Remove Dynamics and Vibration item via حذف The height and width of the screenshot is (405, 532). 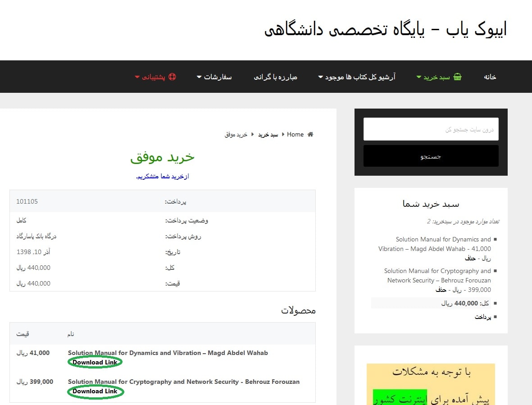[x=470, y=258]
